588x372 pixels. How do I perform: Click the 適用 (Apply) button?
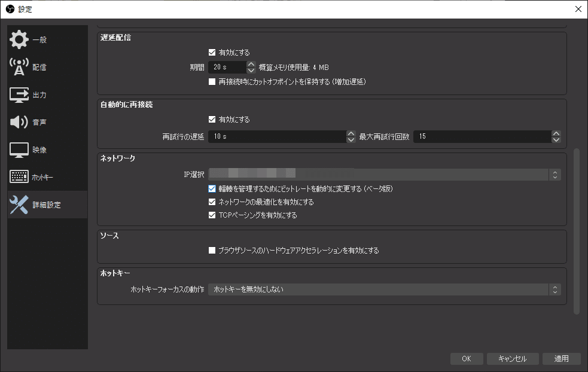coord(561,358)
